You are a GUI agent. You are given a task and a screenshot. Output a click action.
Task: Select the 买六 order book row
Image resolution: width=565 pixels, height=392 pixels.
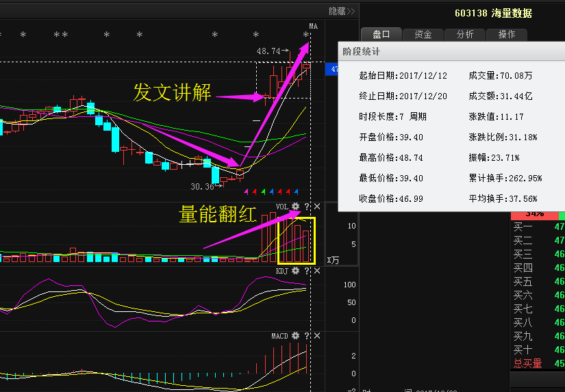(538, 295)
